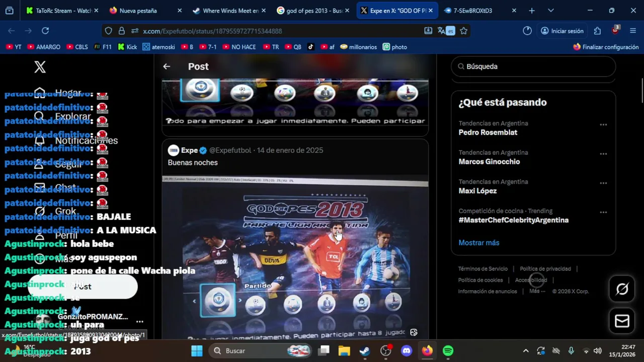Show hidden system tray icons

[526, 351]
